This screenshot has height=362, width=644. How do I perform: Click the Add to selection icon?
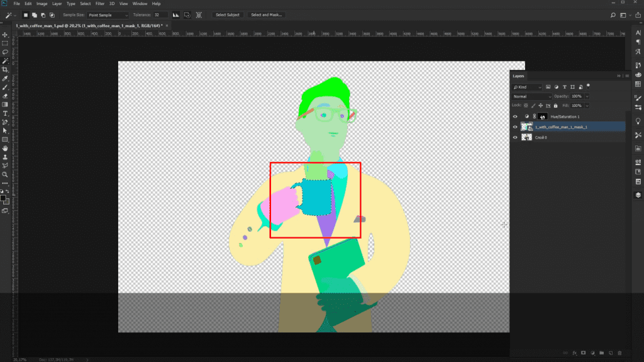(35, 15)
